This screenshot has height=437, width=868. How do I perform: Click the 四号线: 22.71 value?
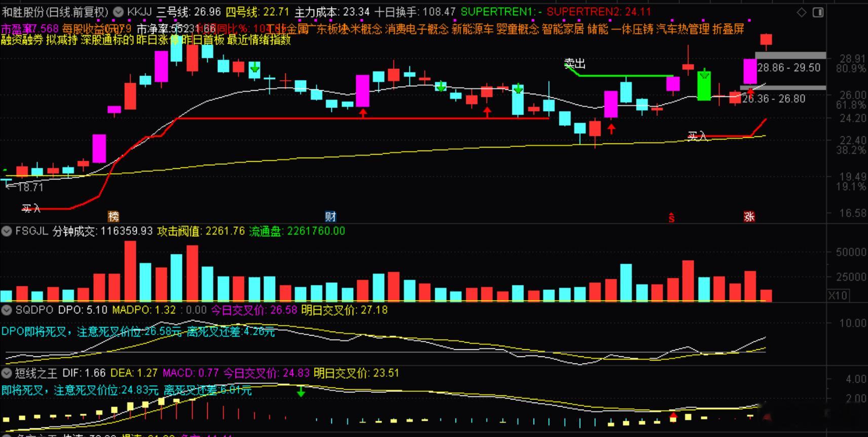coord(257,12)
